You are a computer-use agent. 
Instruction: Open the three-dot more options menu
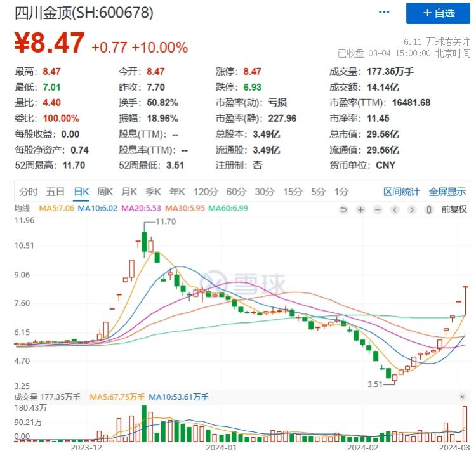click(384, 12)
